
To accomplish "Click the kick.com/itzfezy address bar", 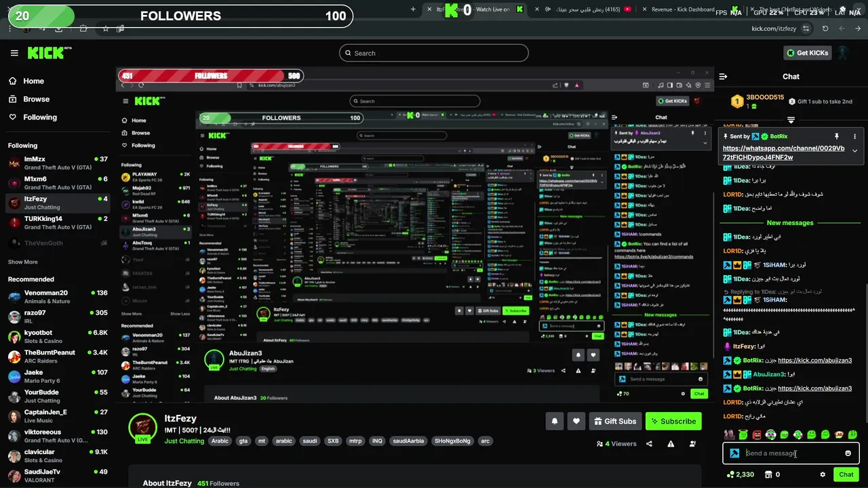I will coord(773,28).
